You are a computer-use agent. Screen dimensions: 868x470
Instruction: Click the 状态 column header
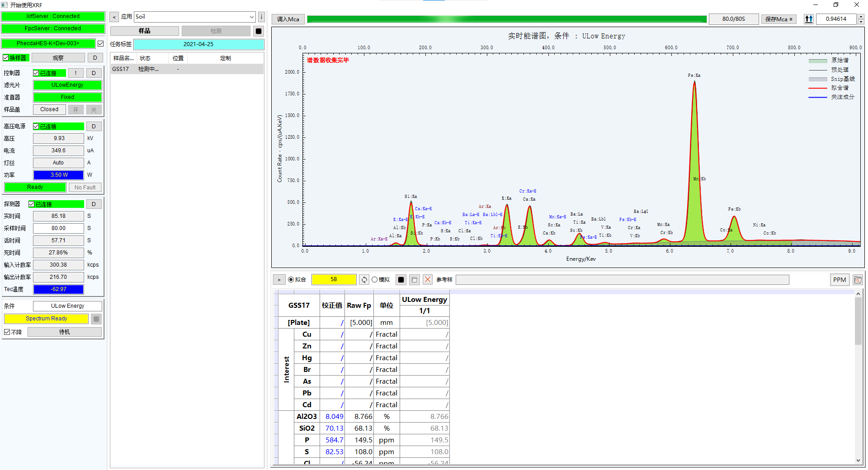pyautogui.click(x=145, y=58)
